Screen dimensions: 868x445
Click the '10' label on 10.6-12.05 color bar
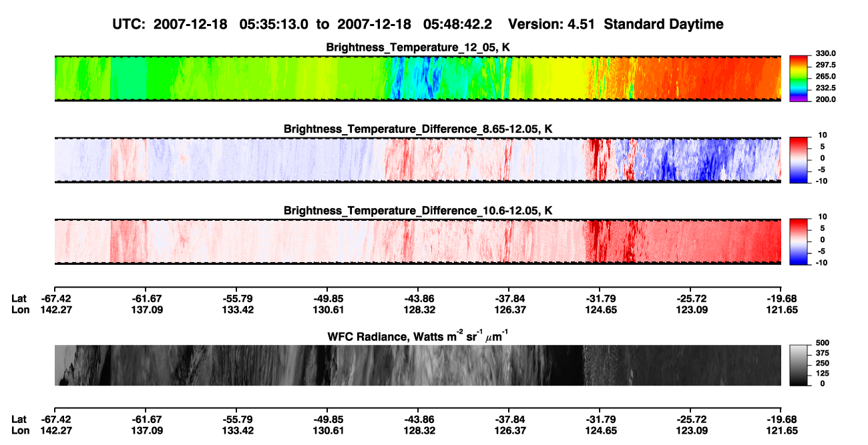point(822,217)
